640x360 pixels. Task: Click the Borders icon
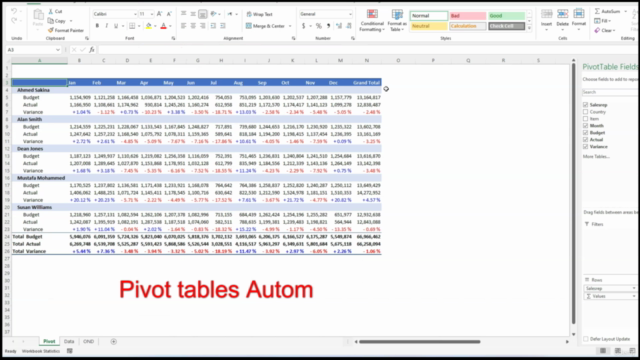click(132, 26)
